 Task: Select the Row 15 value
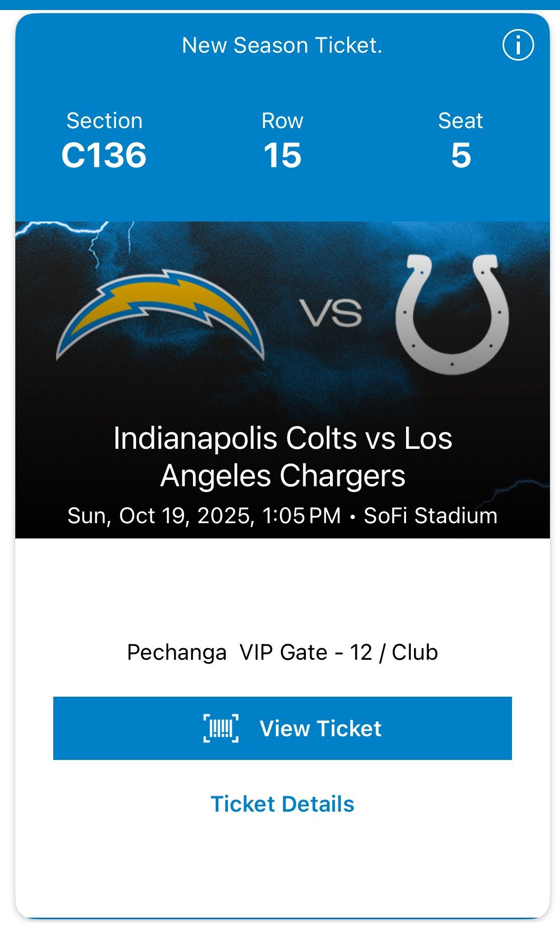point(283,156)
